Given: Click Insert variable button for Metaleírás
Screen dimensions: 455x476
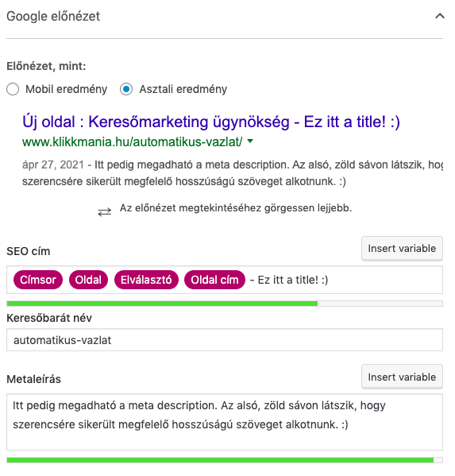Looking at the screenshot, I should (402, 377).
